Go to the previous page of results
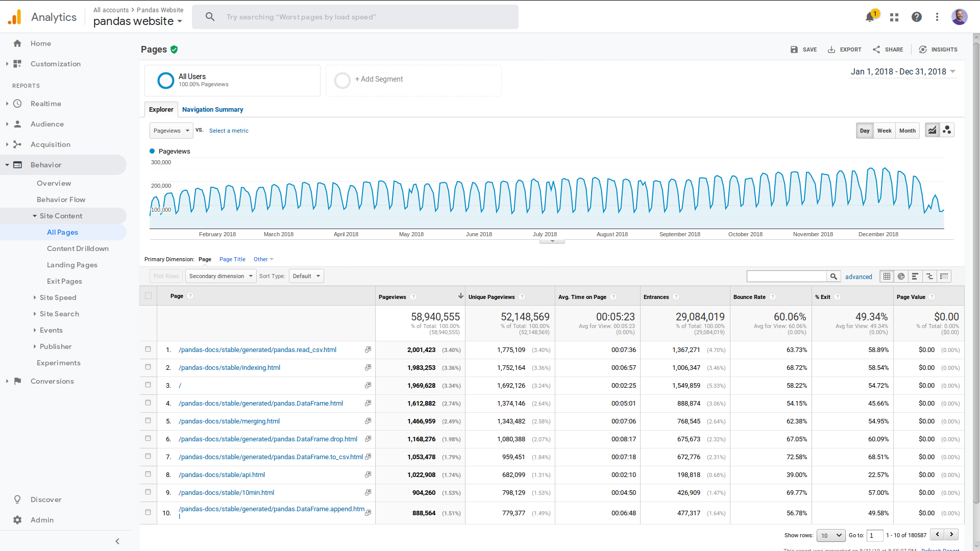The height and width of the screenshot is (551, 980). (x=937, y=534)
